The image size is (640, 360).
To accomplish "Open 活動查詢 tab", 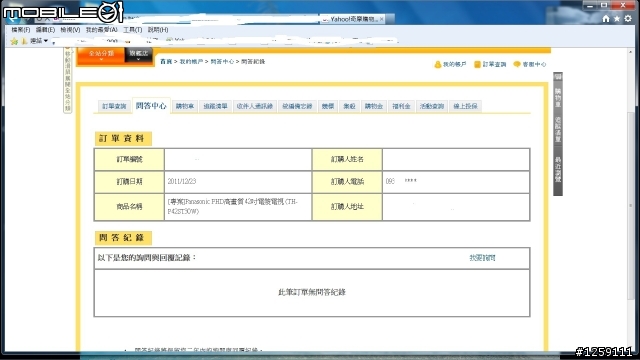I will point(432,106).
